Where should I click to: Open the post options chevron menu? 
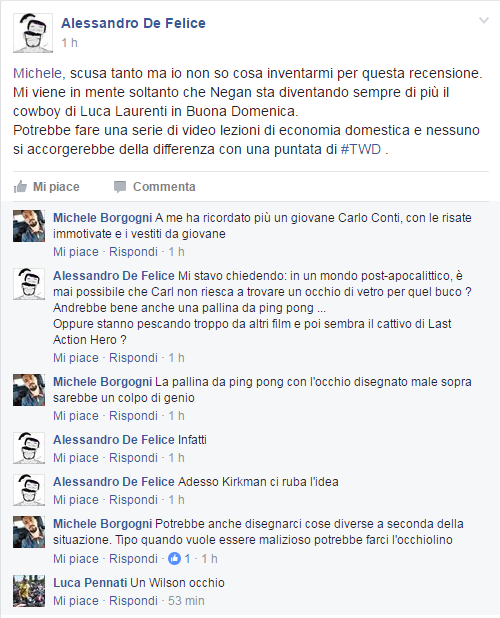tap(483, 20)
